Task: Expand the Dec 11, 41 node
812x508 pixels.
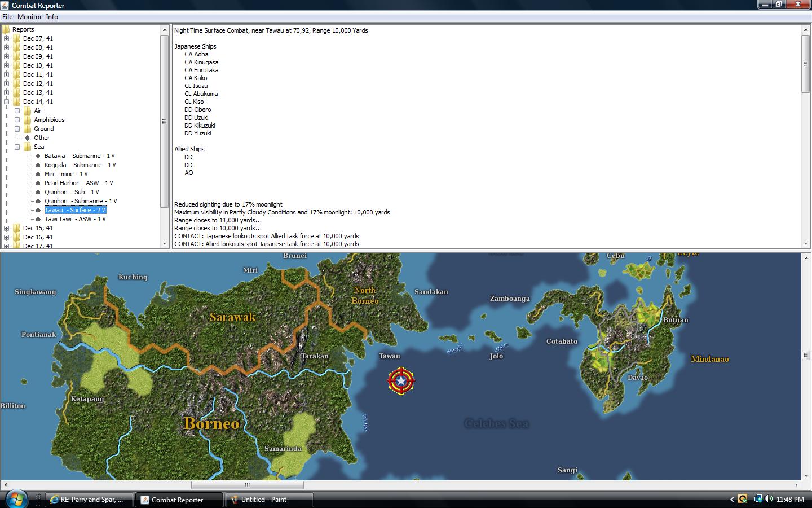Action: 6,75
